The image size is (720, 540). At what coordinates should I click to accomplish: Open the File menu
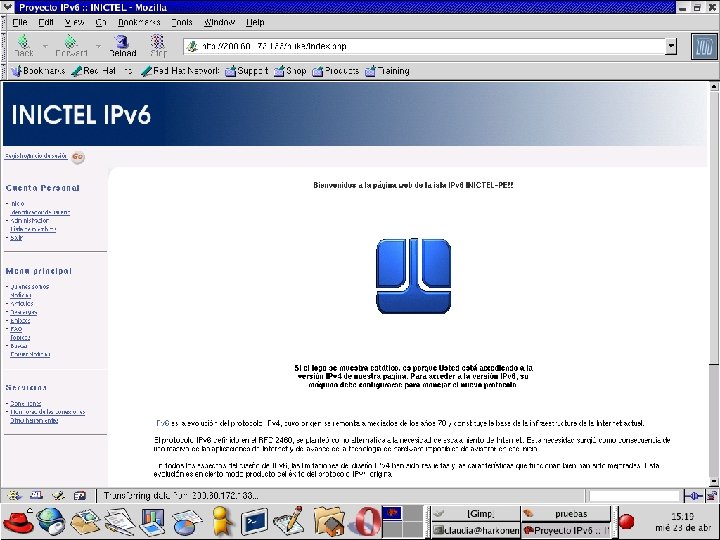pyautogui.click(x=20, y=22)
